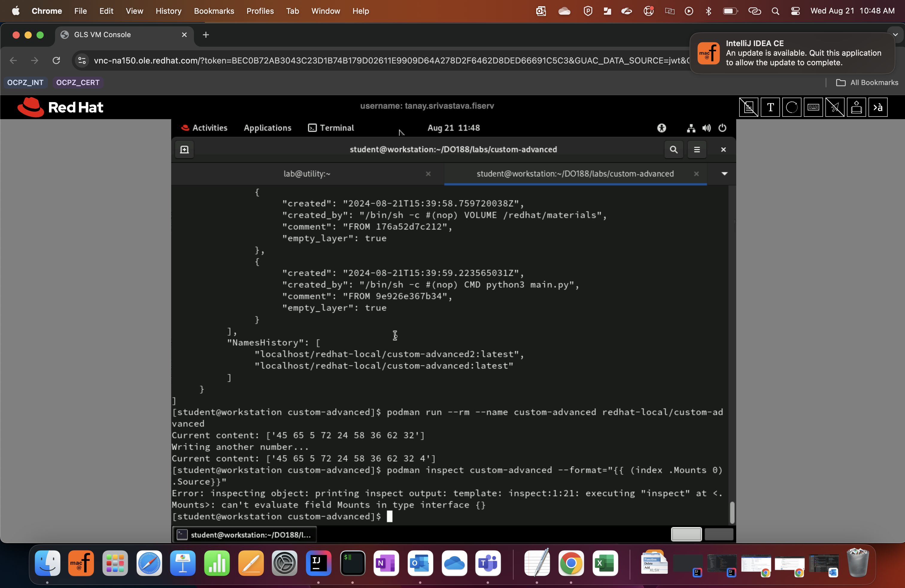Image resolution: width=905 pixels, height=588 pixels.
Task: Open the terminal hamburger menu
Action: click(x=697, y=149)
